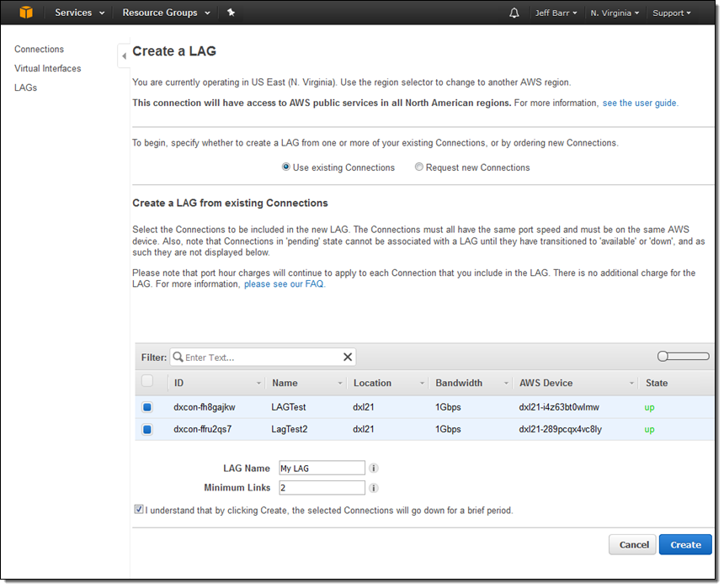This screenshot has width=724, height=588.
Task: Click info icon beside LAG Name field
Action: coord(374,469)
